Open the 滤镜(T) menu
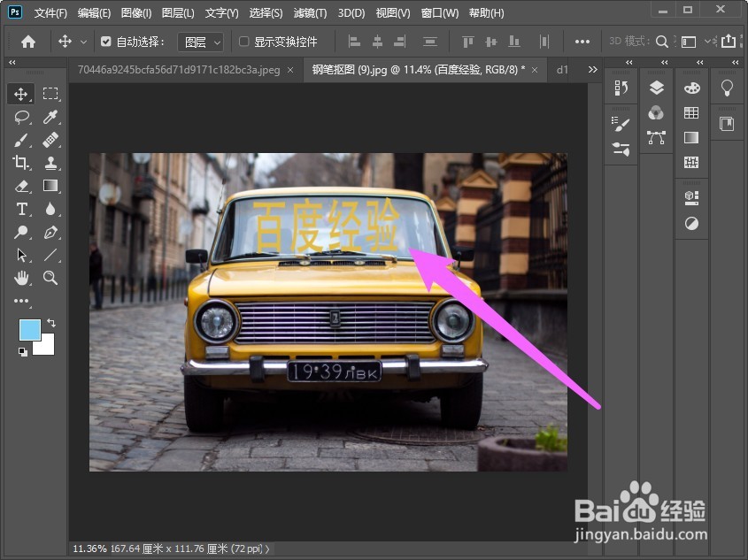This screenshot has height=560, width=748. point(310,13)
